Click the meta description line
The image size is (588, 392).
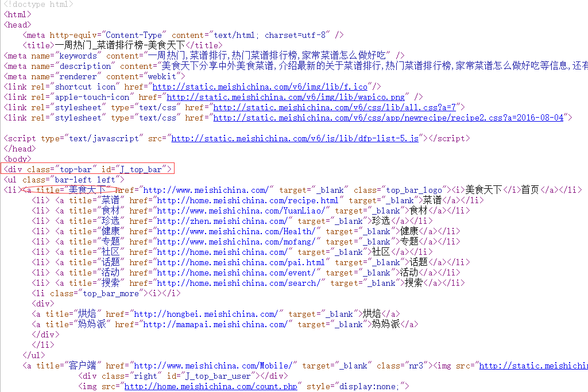[296, 67]
